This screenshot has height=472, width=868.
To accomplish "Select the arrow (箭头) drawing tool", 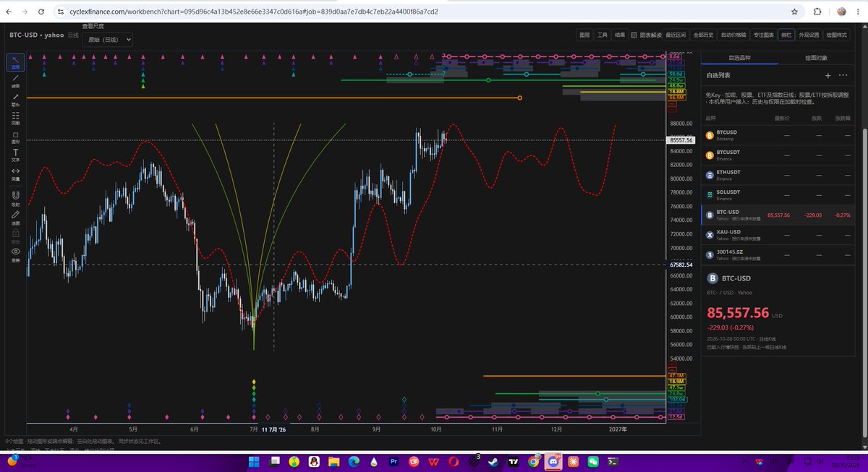I will 15,99.
